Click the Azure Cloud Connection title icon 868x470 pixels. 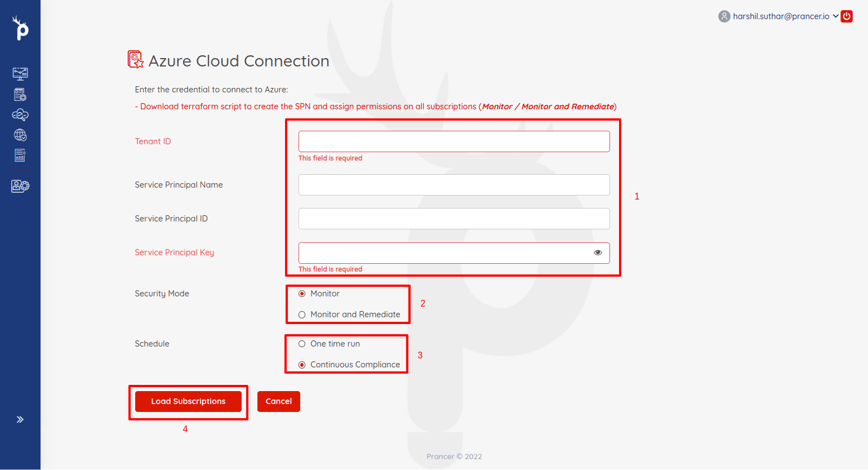136,59
